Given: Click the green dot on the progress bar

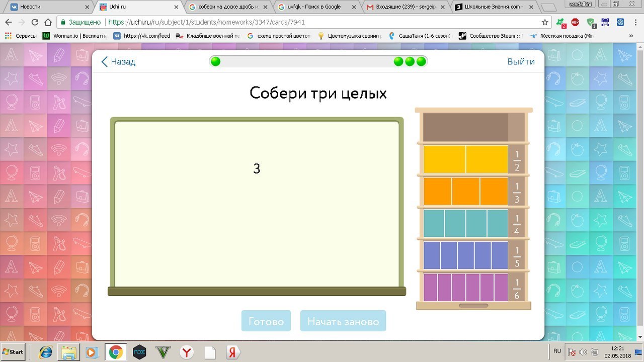Looking at the screenshot, I should click(x=215, y=61).
